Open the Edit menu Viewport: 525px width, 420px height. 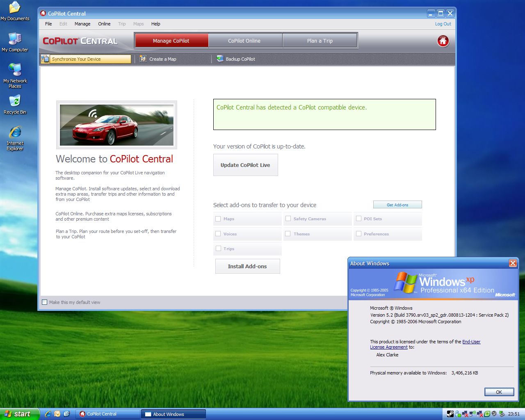click(63, 24)
